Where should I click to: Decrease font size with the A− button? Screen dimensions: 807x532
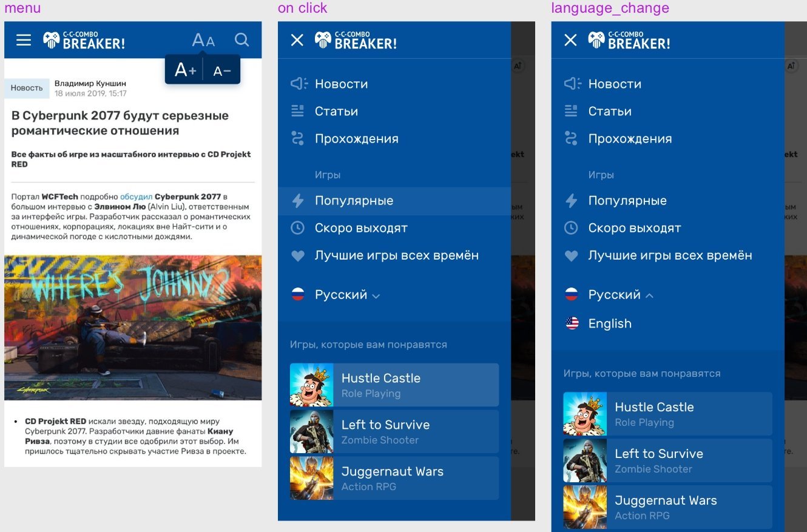point(222,71)
